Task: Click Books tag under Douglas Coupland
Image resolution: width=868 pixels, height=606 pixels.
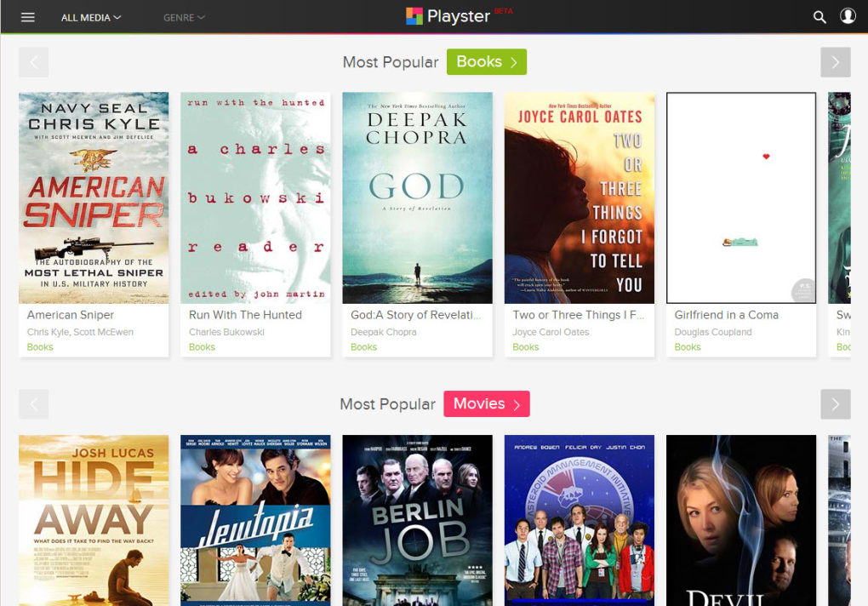Action: 688,347
